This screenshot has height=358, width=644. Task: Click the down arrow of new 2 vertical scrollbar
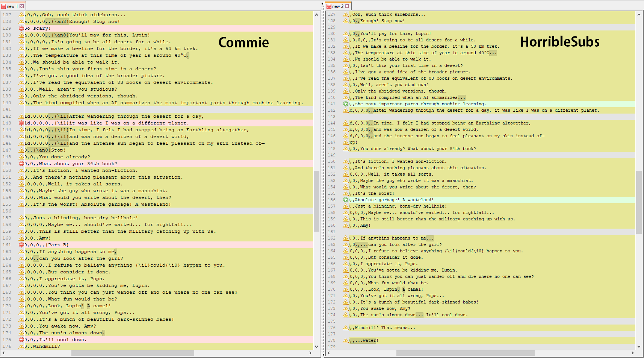tap(639, 346)
